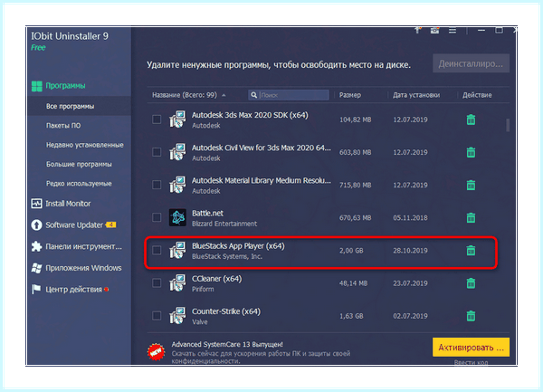
Task: Click the Install Monitor sidebar icon
Action: click(x=36, y=204)
